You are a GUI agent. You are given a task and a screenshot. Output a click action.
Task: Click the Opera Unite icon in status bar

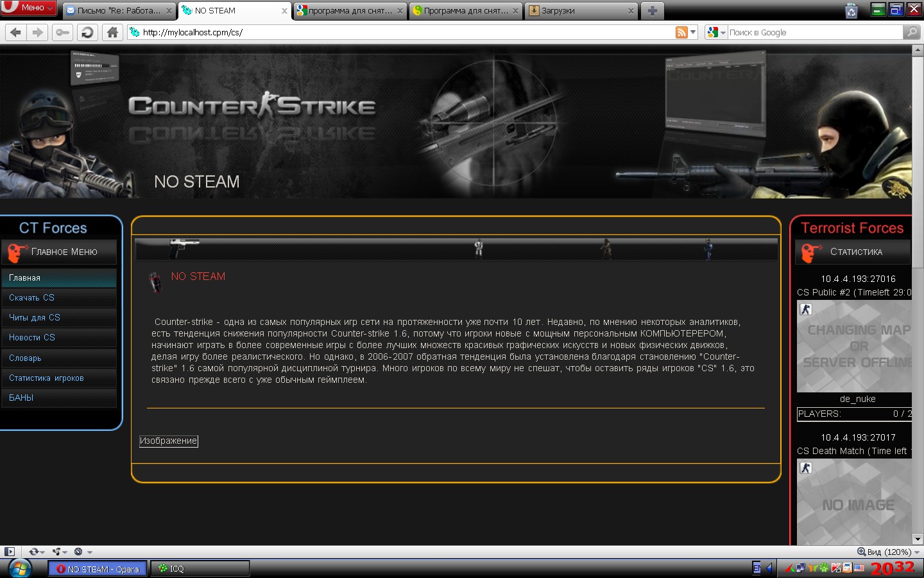pyautogui.click(x=56, y=552)
